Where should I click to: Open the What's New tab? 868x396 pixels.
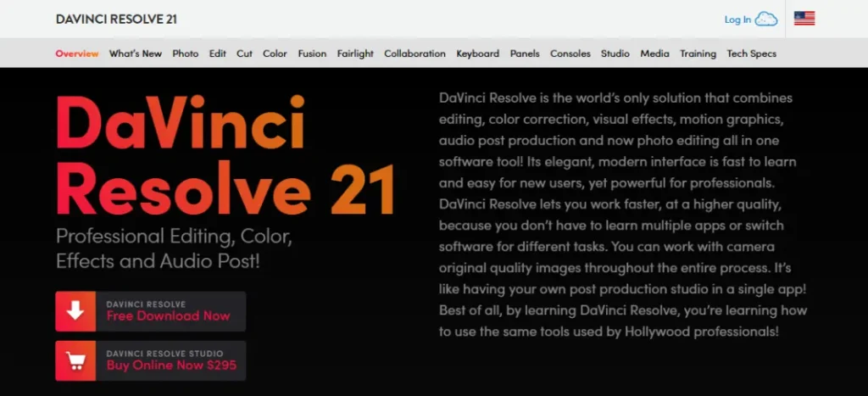click(135, 53)
